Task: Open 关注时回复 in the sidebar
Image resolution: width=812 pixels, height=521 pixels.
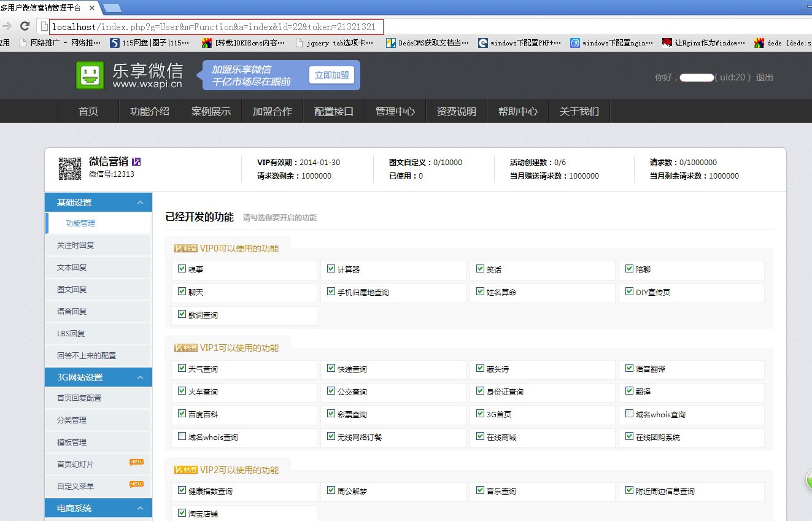Action: [98, 245]
